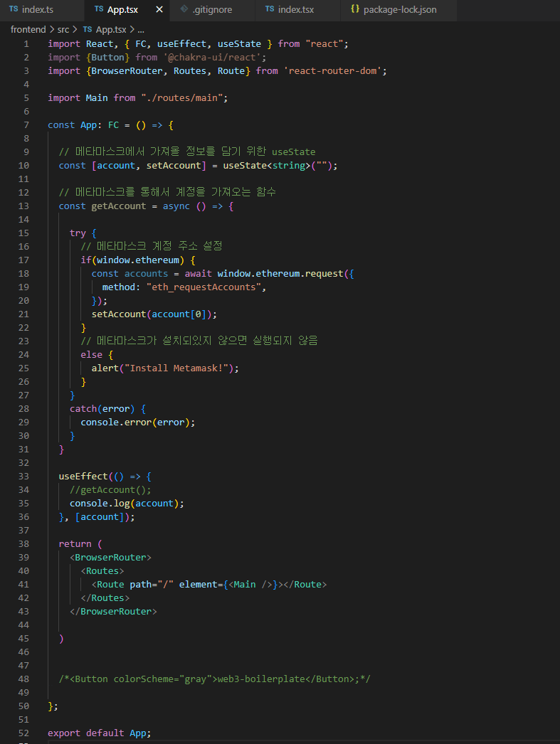Click the '@chakra-ui/react' import string
Screen dimensions: 560x744
[211, 58]
